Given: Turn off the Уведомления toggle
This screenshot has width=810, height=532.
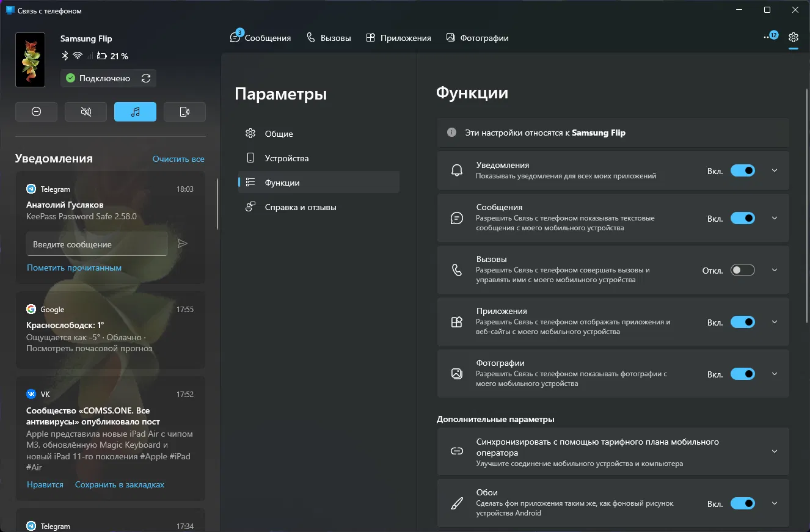Looking at the screenshot, I should click(743, 170).
